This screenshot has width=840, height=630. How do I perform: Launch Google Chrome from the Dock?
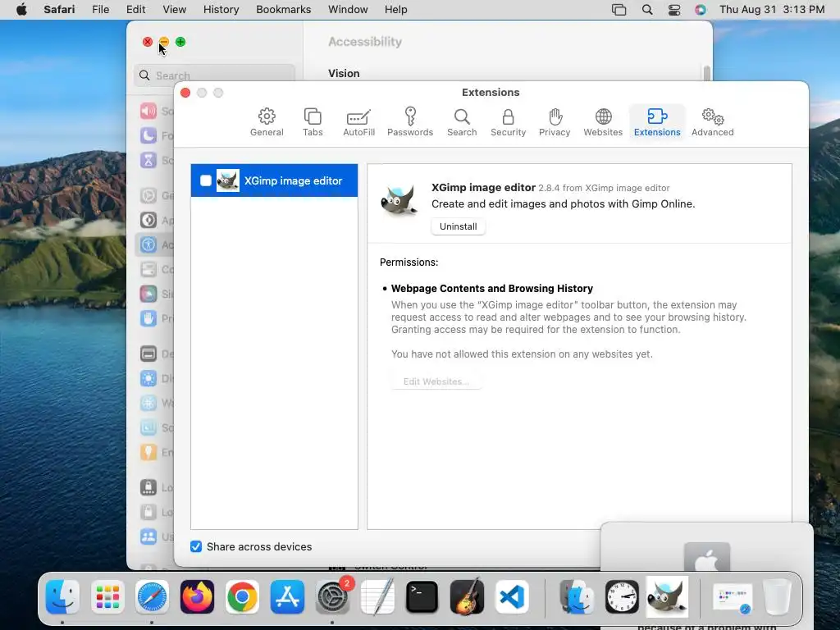(x=242, y=596)
